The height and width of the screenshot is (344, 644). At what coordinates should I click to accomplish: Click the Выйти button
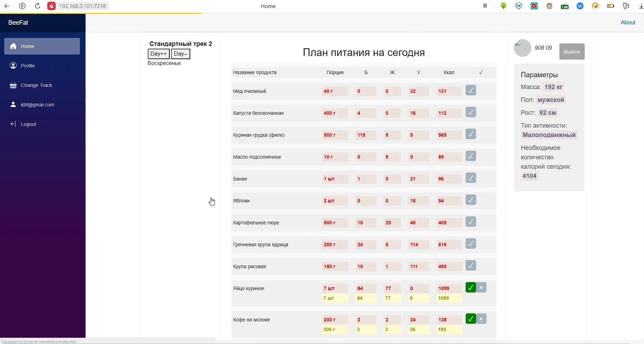(x=572, y=51)
